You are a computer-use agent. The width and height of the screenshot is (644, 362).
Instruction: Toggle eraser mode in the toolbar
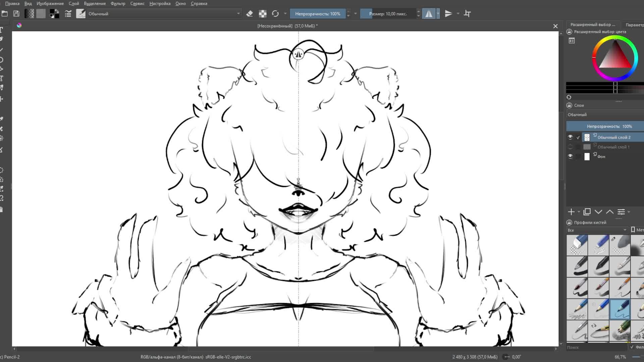pyautogui.click(x=250, y=14)
